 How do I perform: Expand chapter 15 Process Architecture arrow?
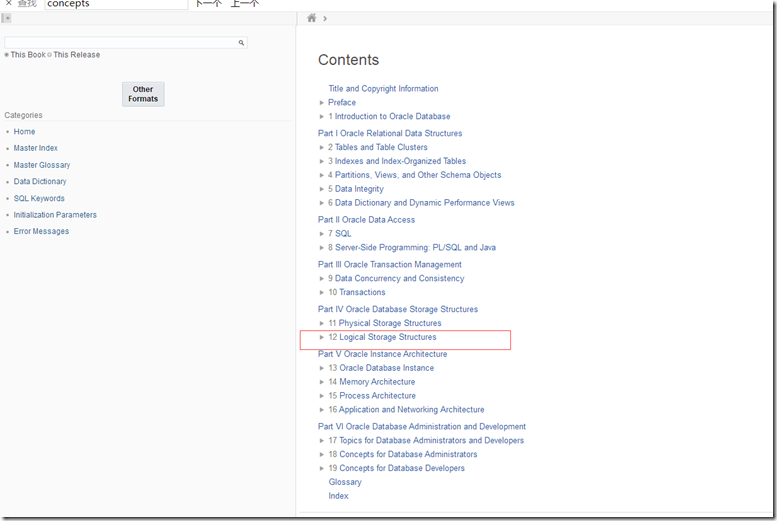322,396
